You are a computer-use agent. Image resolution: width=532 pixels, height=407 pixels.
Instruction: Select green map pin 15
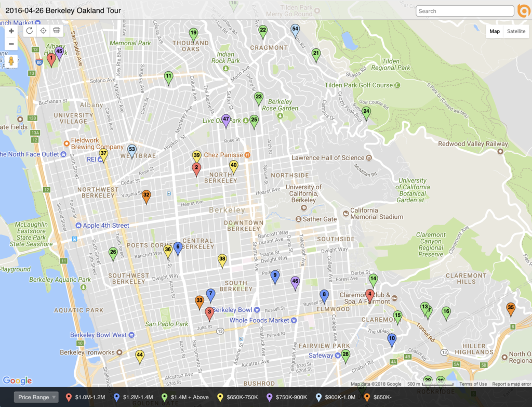tap(397, 318)
